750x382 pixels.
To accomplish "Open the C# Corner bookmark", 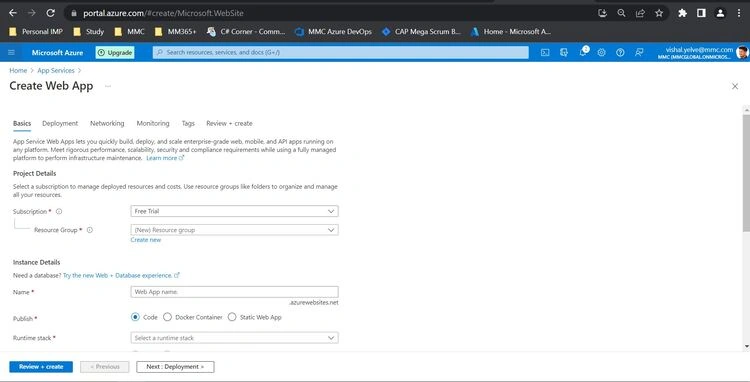I will 246,32.
